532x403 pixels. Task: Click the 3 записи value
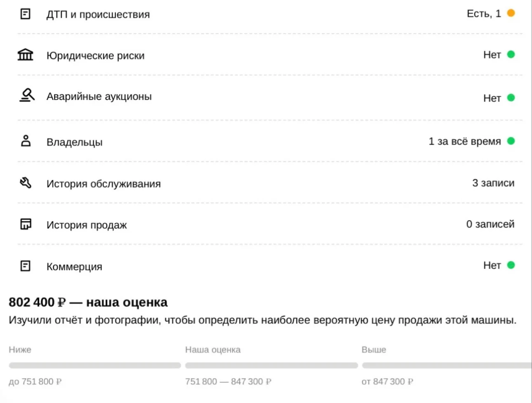click(x=493, y=183)
